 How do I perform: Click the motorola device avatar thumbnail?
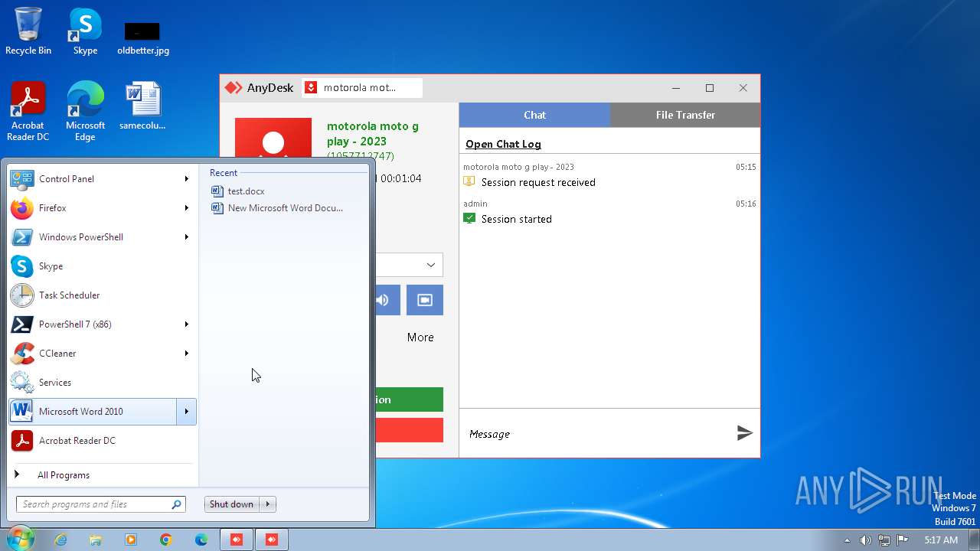point(273,139)
